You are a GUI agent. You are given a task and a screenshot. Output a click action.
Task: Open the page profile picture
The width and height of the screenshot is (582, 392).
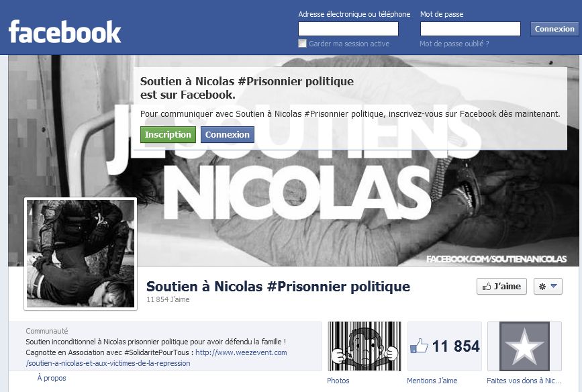point(81,254)
